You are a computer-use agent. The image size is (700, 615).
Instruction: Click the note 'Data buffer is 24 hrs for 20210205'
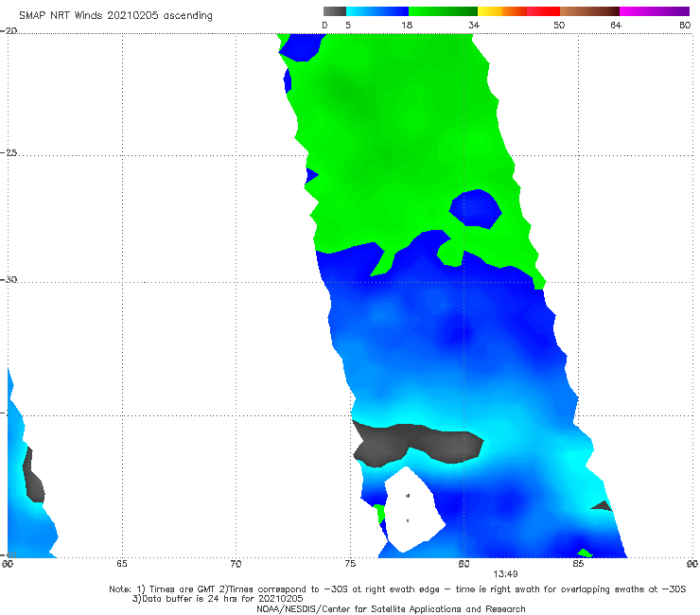[x=218, y=599]
